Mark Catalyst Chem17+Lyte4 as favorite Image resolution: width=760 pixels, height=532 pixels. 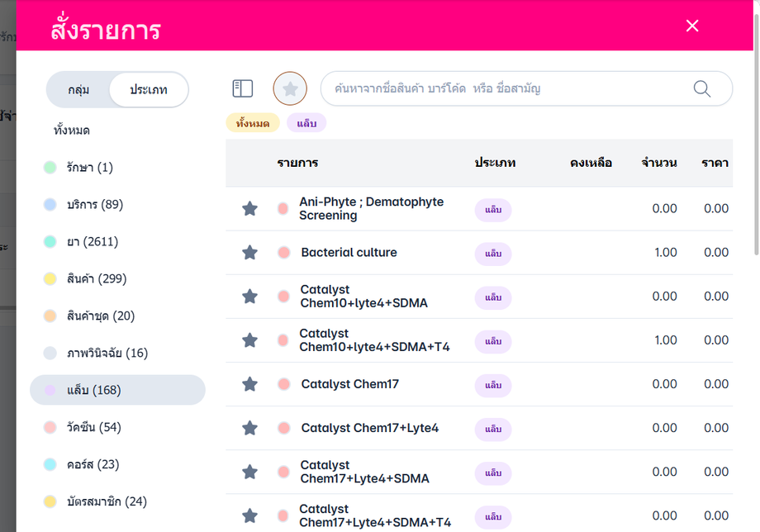[249, 428]
